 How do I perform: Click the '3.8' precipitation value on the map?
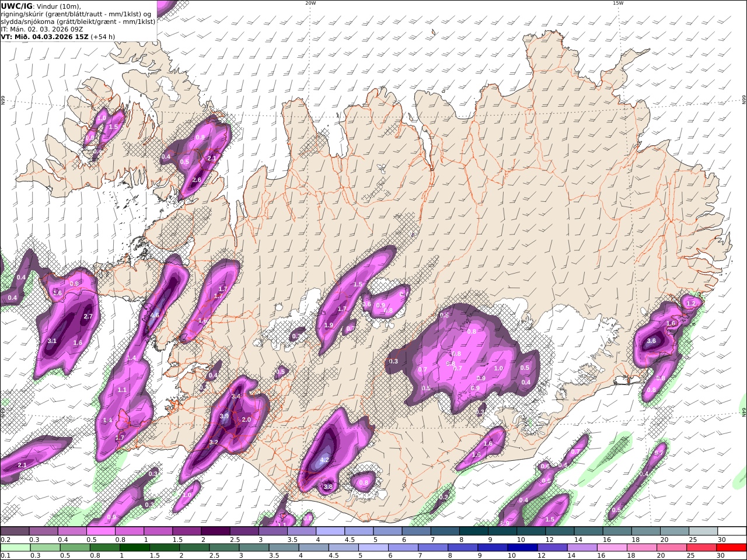click(328, 487)
